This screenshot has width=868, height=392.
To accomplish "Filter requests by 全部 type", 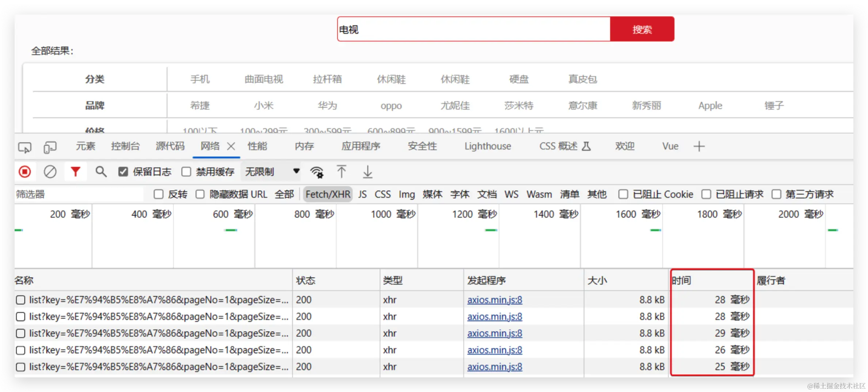I will [284, 194].
